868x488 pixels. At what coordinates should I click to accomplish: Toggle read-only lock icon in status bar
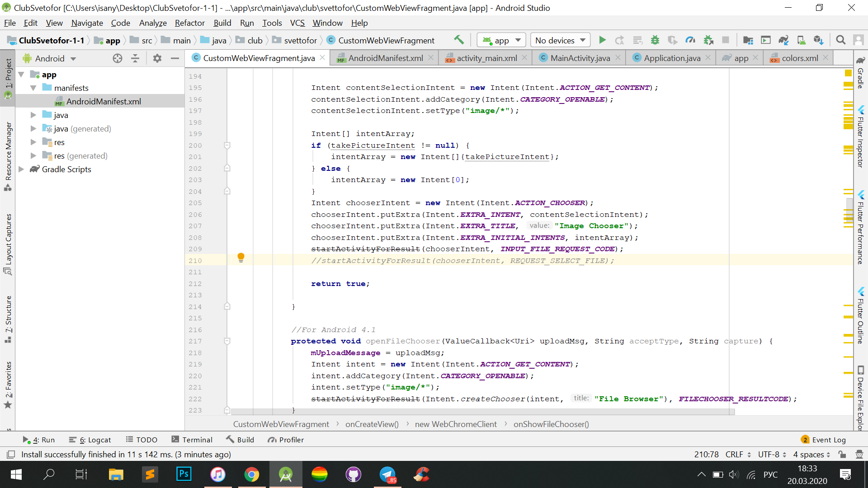[842, 455]
